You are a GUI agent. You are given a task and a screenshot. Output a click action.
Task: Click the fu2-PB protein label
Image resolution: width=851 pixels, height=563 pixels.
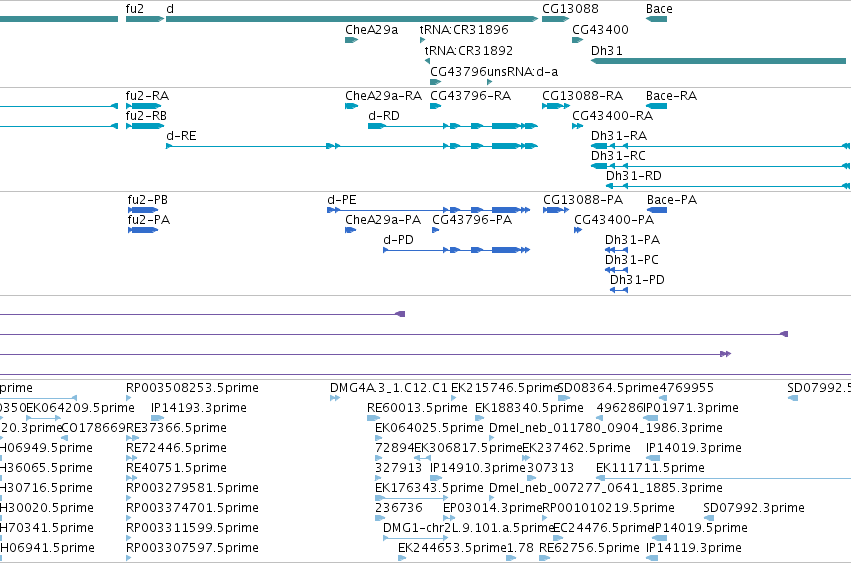148,200
